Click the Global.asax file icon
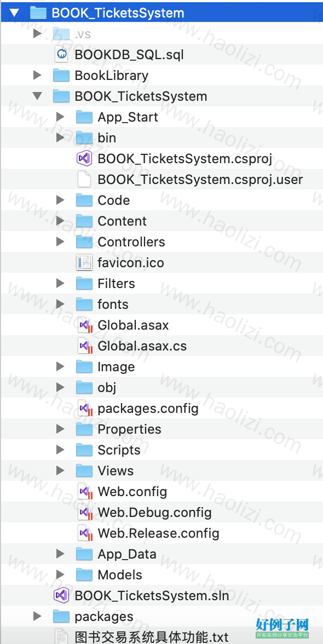The height and width of the screenshot is (644, 323). [85, 325]
